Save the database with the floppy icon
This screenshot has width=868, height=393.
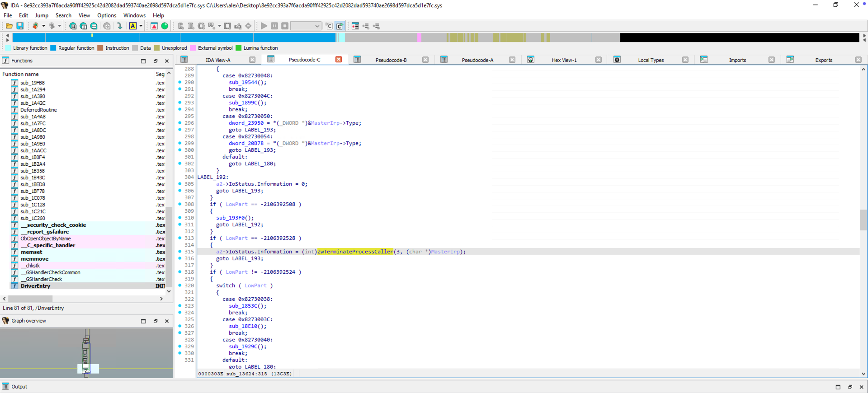coord(20,26)
